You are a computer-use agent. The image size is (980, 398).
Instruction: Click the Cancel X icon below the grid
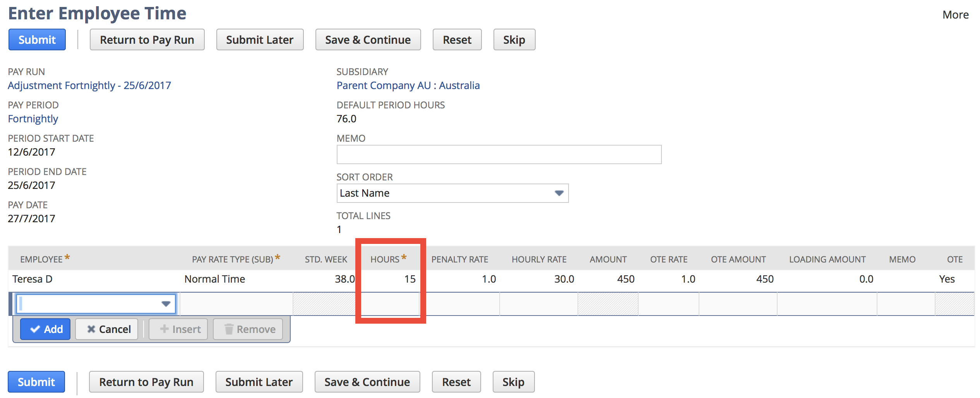pyautogui.click(x=92, y=329)
